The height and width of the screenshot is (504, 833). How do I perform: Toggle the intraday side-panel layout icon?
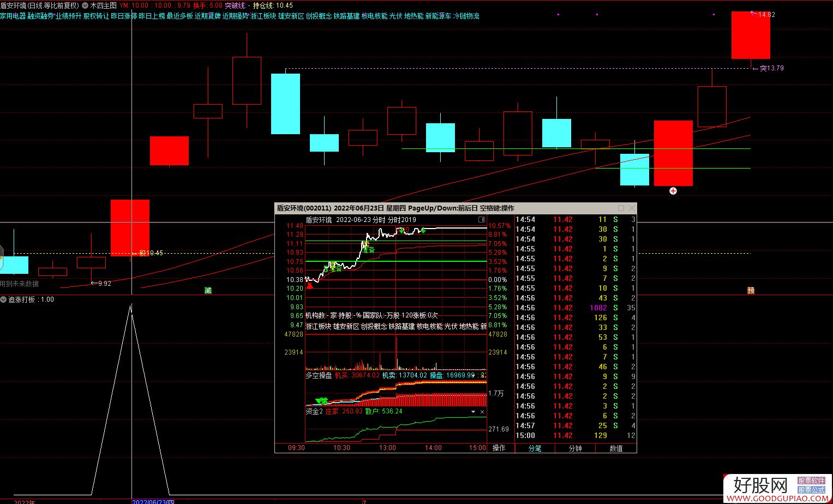click(x=482, y=219)
